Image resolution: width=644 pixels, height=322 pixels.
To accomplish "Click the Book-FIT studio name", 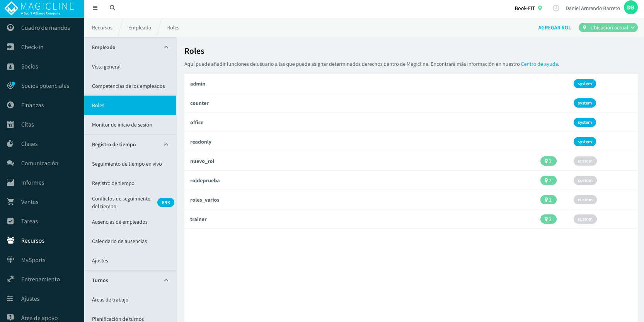I will tap(525, 8).
